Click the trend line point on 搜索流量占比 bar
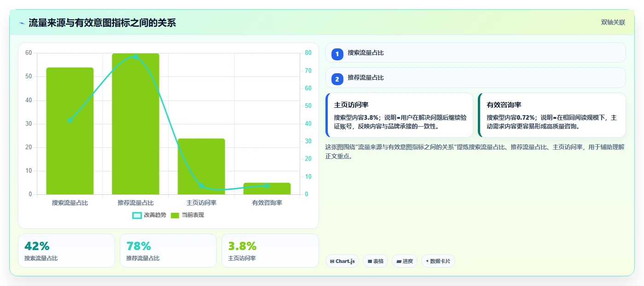 (x=70, y=120)
